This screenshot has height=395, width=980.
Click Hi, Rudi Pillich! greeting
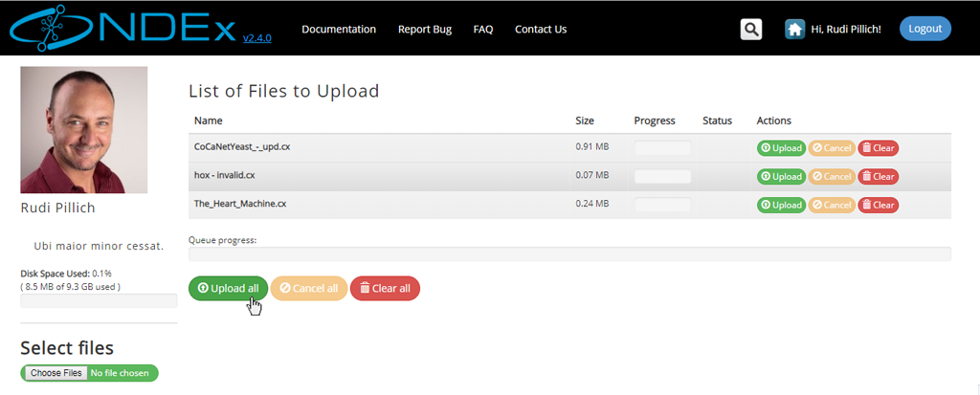[x=846, y=30]
